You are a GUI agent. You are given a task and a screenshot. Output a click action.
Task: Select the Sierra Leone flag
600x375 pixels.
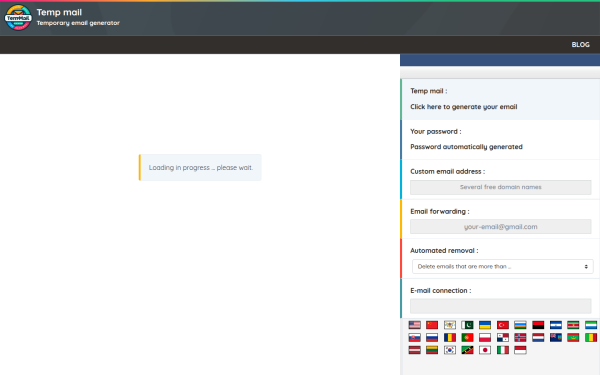(591, 325)
